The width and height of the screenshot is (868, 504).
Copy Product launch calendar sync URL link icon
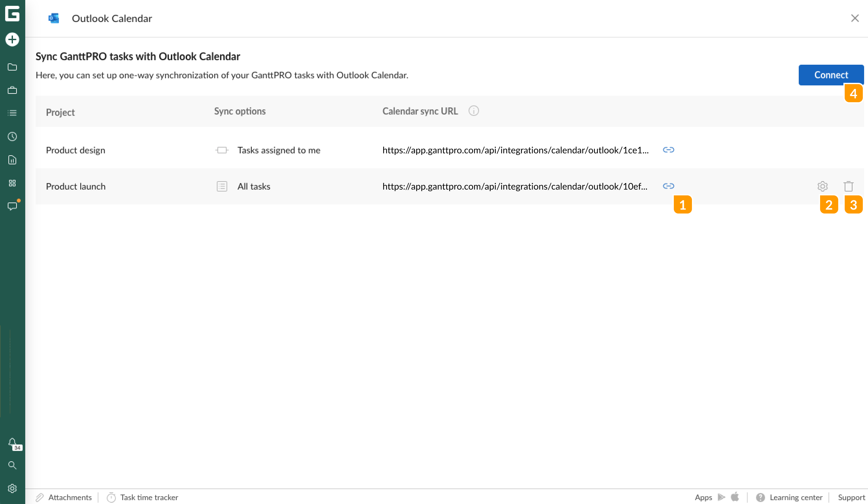click(668, 186)
